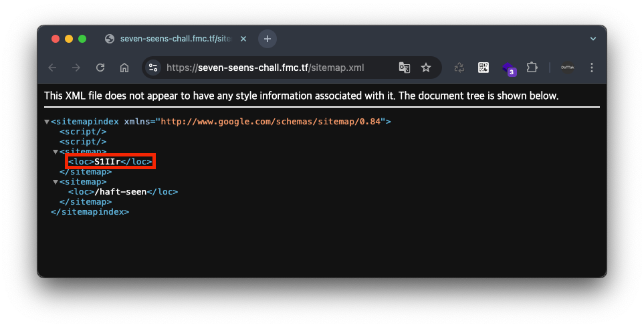Screen dimensions: 644x327
Task: View site information via the address bar icon
Action: pos(153,68)
